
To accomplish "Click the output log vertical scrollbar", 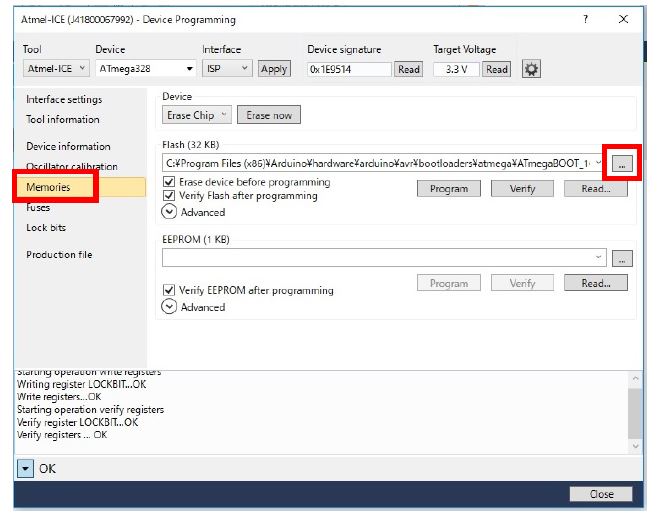I will coord(634,410).
